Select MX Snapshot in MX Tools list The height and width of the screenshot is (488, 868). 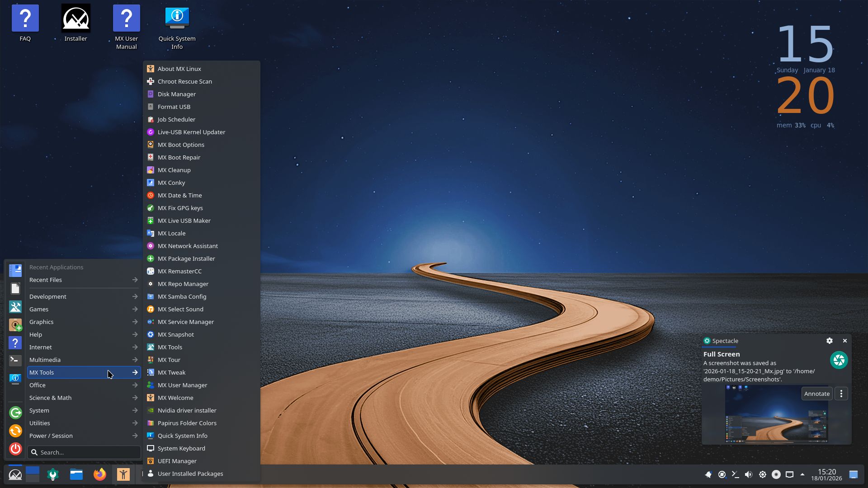tap(176, 334)
